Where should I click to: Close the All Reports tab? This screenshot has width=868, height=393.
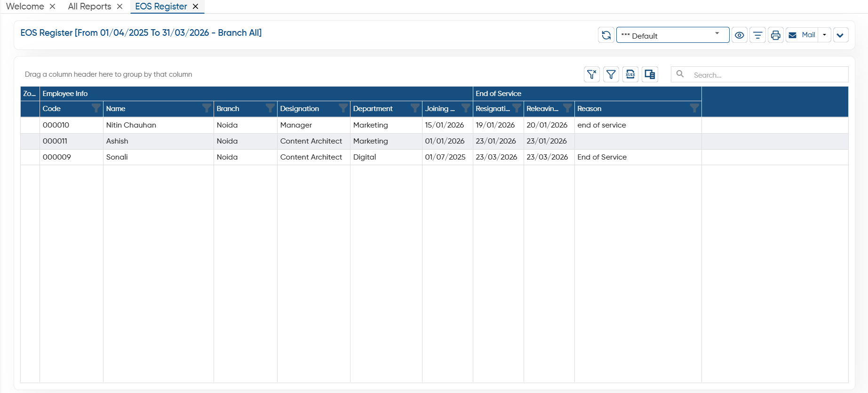[x=119, y=7]
